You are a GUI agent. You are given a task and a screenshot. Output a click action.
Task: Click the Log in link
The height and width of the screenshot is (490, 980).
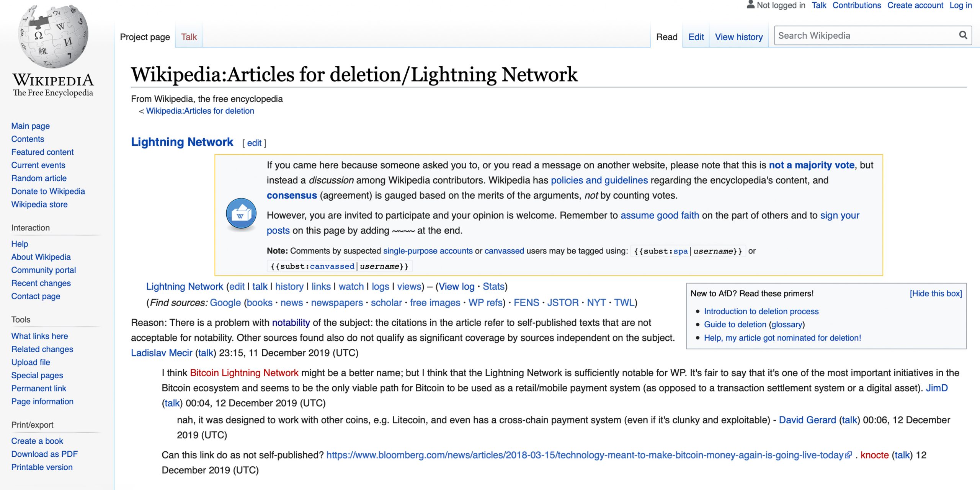960,5
